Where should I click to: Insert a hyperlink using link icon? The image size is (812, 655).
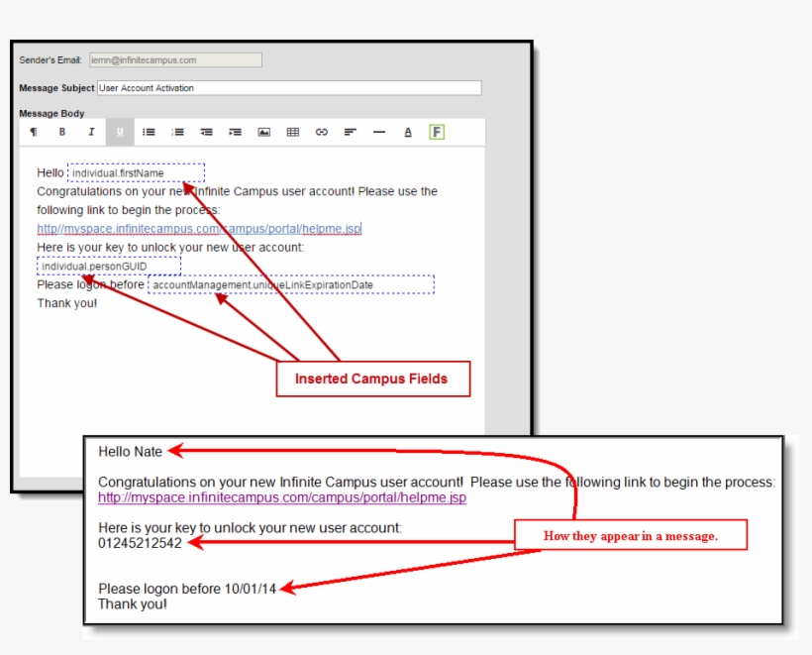(322, 132)
